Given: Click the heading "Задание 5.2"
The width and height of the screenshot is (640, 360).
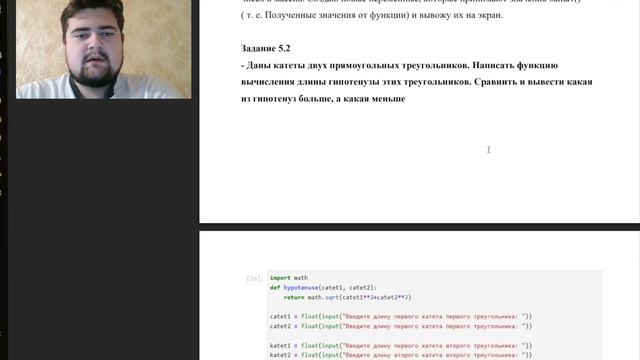Looking at the screenshot, I should click(265, 48).
